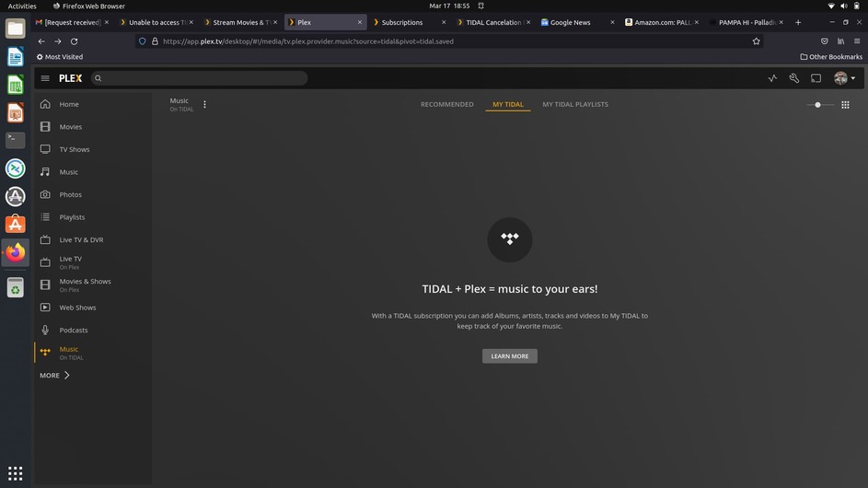Click the Cast to device icon
This screenshot has width=868, height=488.
(x=816, y=78)
